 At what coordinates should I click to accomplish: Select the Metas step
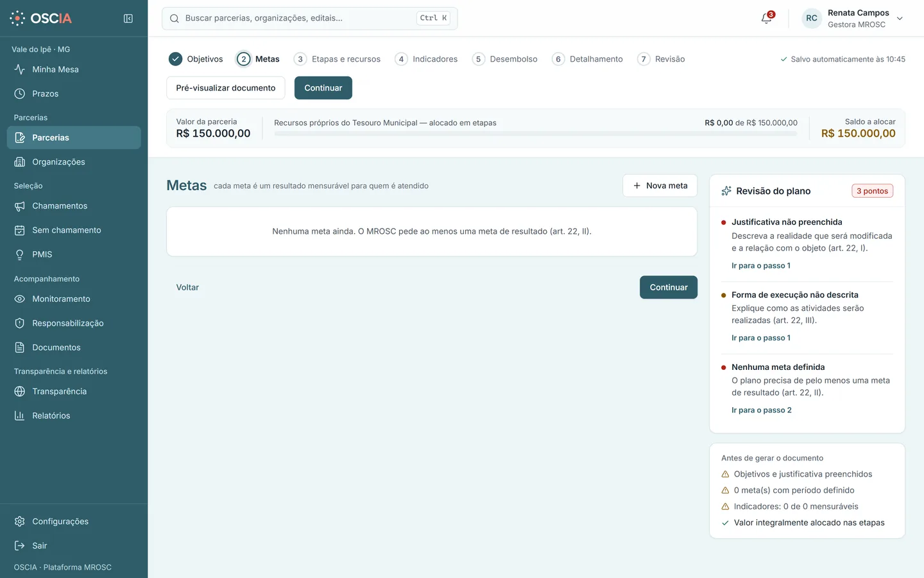[258, 59]
